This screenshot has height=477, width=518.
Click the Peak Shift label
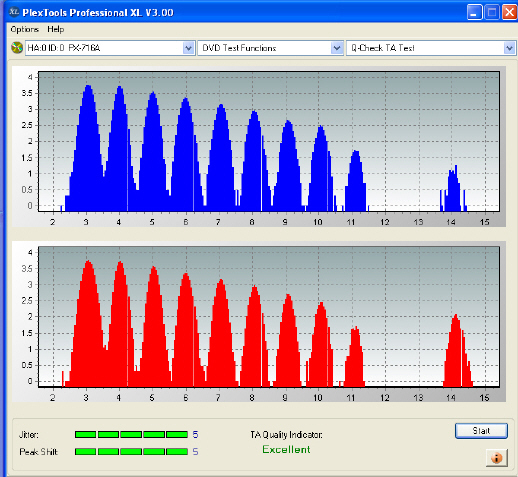(x=39, y=452)
